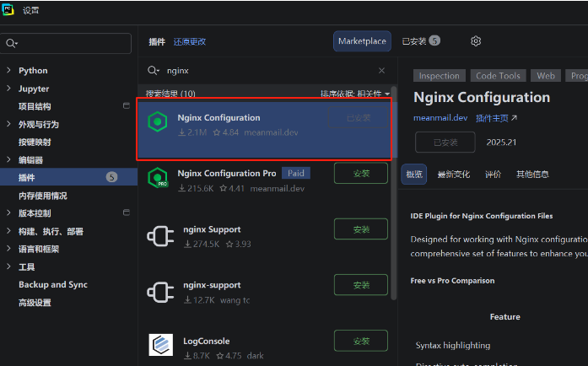Install Nginx Configuration Pro plugin
Screen dimensions: 588x366
361,173
